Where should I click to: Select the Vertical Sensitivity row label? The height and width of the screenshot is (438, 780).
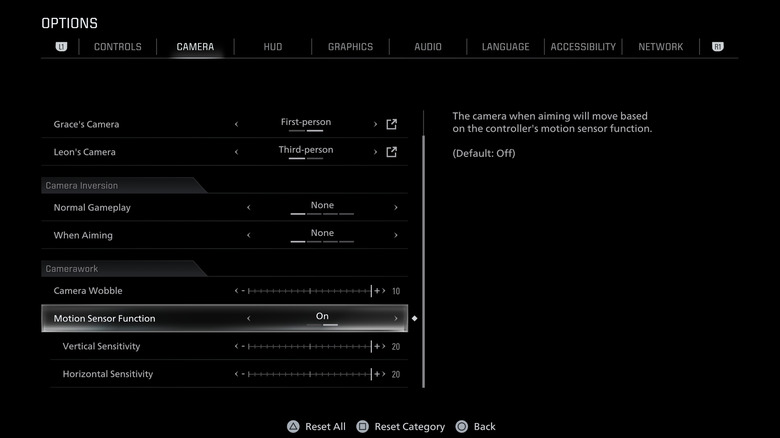click(x=101, y=346)
